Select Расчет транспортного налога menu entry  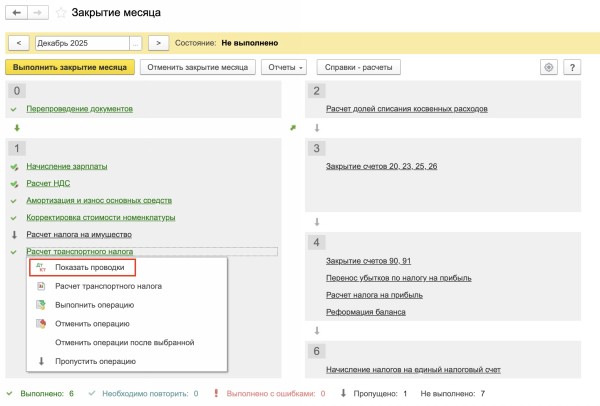108,286
